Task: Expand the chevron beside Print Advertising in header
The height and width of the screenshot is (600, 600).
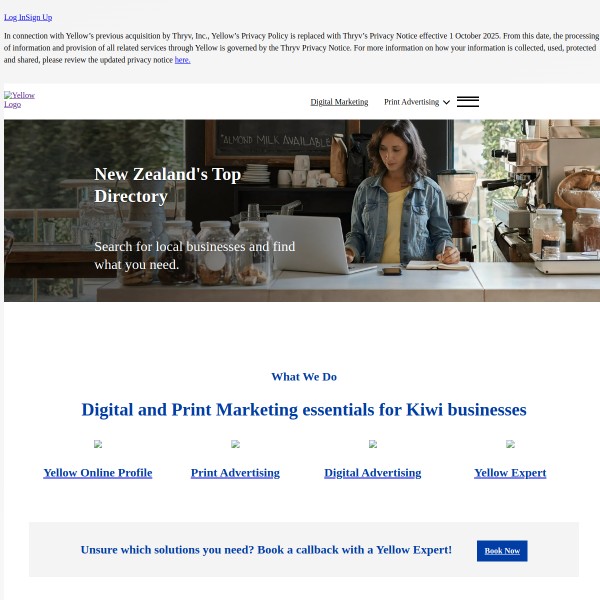Action: tap(446, 102)
